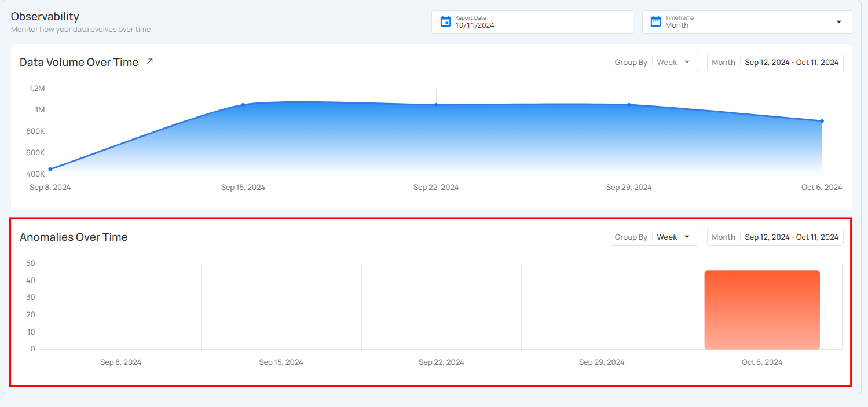Image resolution: width=868 pixels, height=407 pixels.
Task: Click the Anomalies Over Time heading
Action: pos(74,237)
